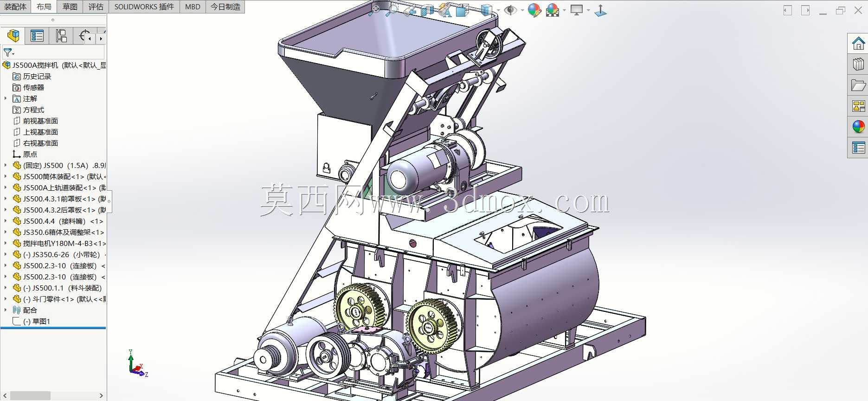
Task: Select the Zoom to Area magnifier tool
Action: 392,10
